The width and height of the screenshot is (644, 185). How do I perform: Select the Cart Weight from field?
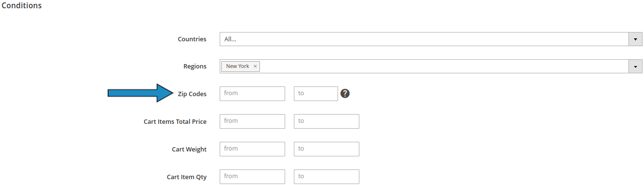pos(252,149)
